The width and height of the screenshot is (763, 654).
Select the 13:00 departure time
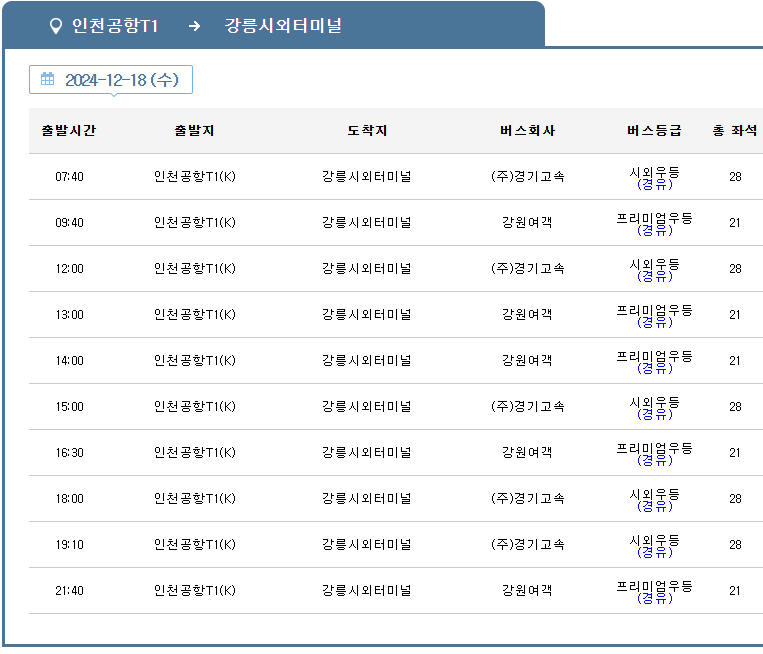(69, 315)
